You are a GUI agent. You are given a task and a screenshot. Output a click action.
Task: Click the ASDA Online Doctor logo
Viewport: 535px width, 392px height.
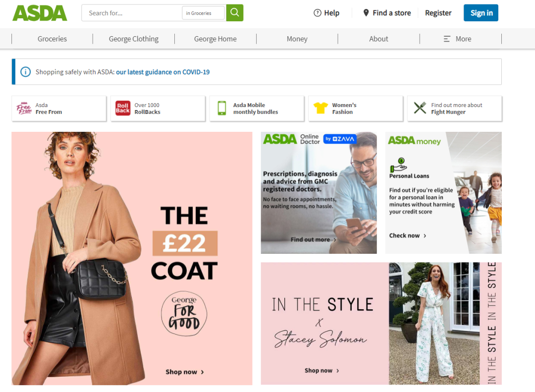[x=291, y=139]
